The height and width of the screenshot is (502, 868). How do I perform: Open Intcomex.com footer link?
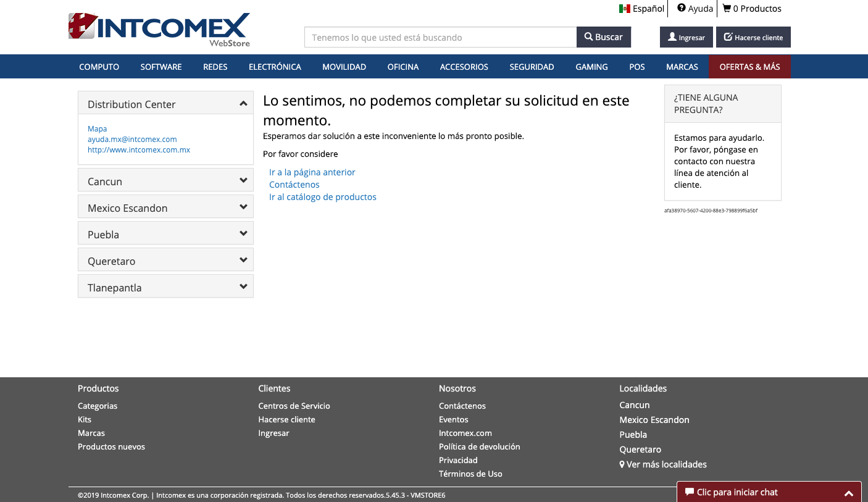point(465,433)
